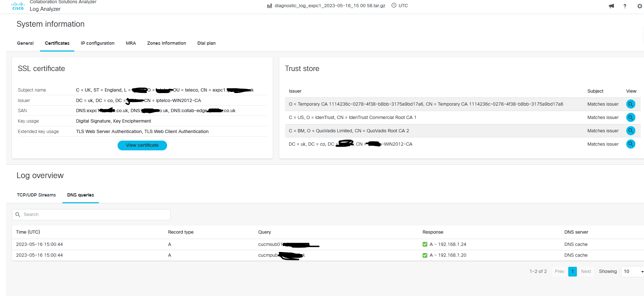Select the cucmpub query cell
Screen dimensions: 644x296
click(x=281, y=255)
